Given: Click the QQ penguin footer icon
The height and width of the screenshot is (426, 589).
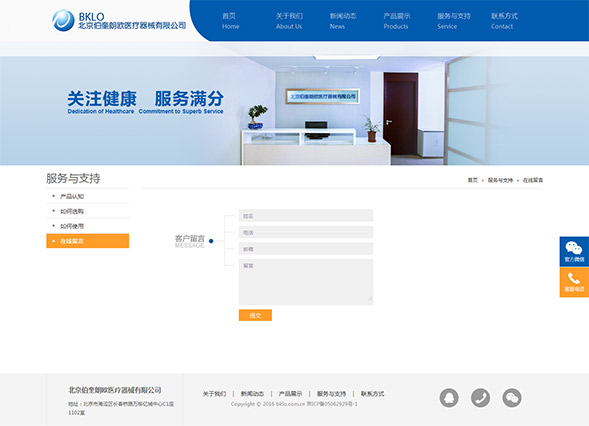Looking at the screenshot, I should tap(449, 398).
